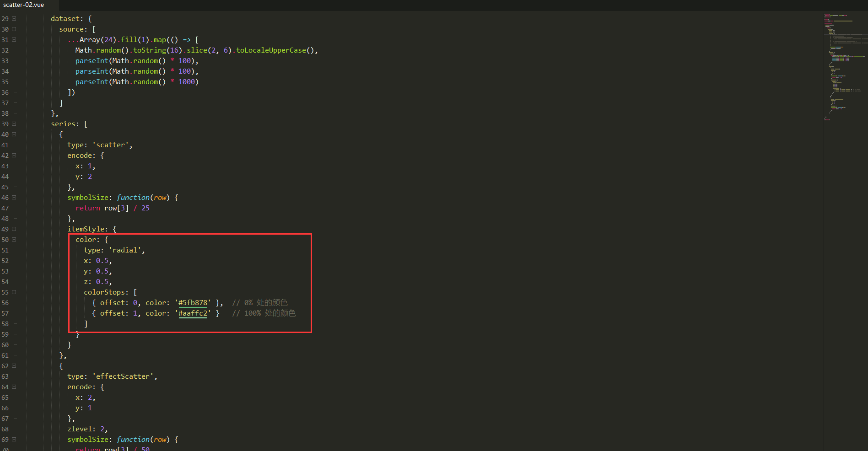
Task: Collapse the series array fold on line 39
Action: 14,124
